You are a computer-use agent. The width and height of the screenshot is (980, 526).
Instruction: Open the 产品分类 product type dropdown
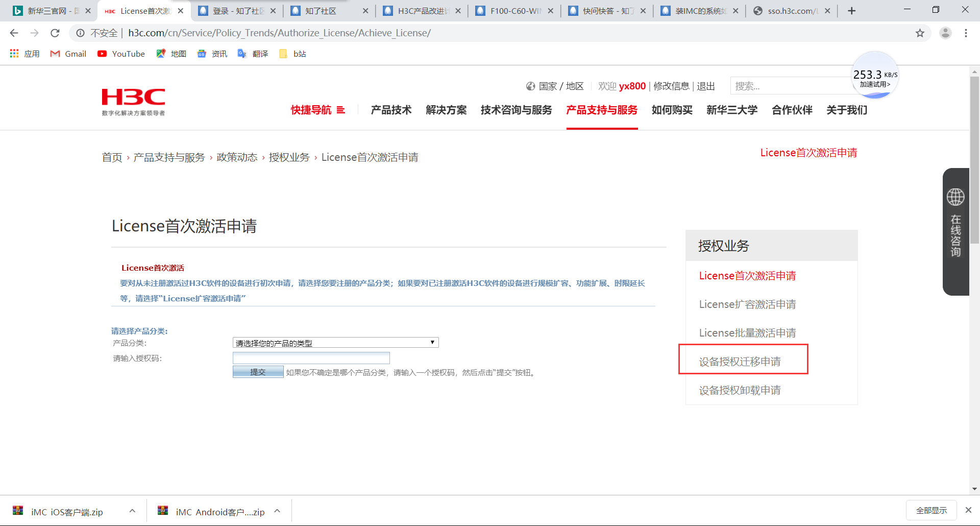point(335,343)
